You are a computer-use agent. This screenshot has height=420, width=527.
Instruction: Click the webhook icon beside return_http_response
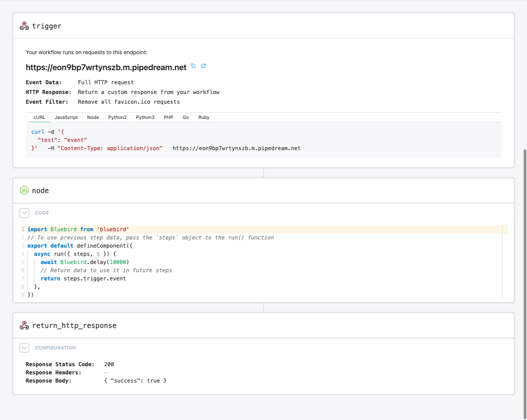pos(24,325)
